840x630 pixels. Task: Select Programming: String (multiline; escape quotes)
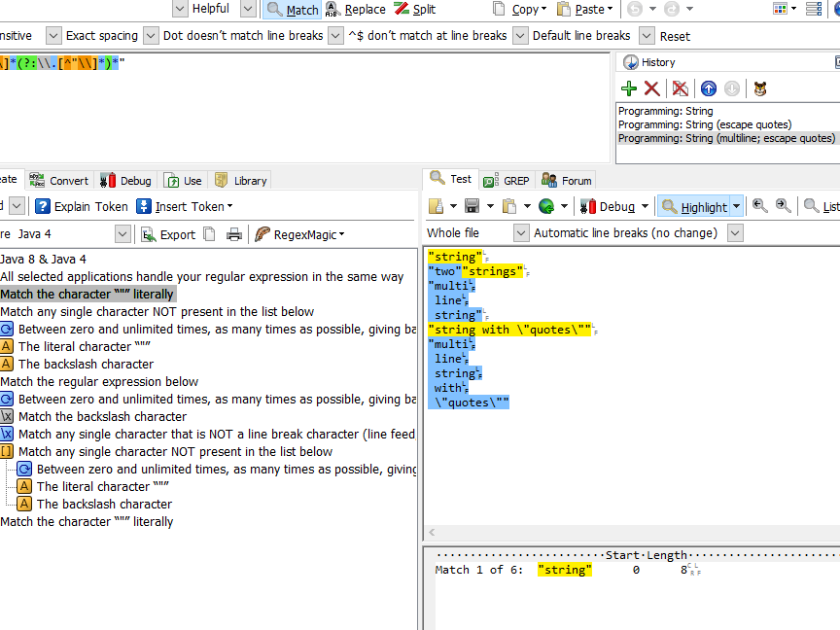point(726,138)
